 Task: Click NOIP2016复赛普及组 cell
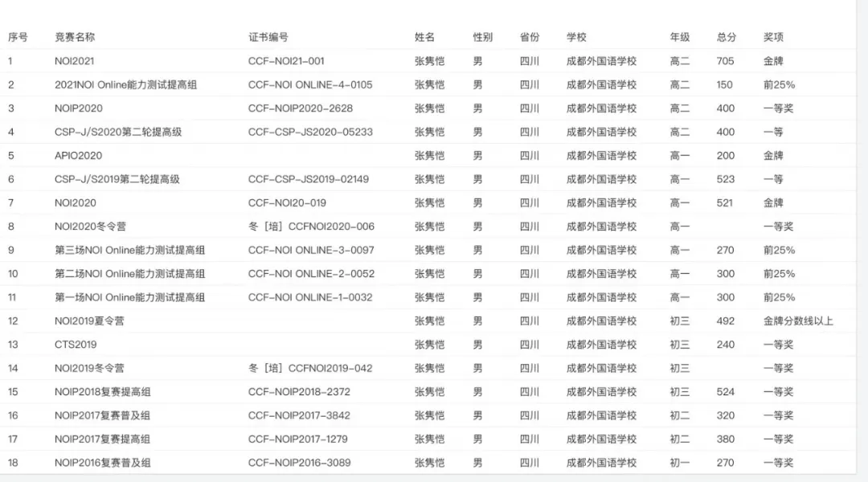(102, 463)
